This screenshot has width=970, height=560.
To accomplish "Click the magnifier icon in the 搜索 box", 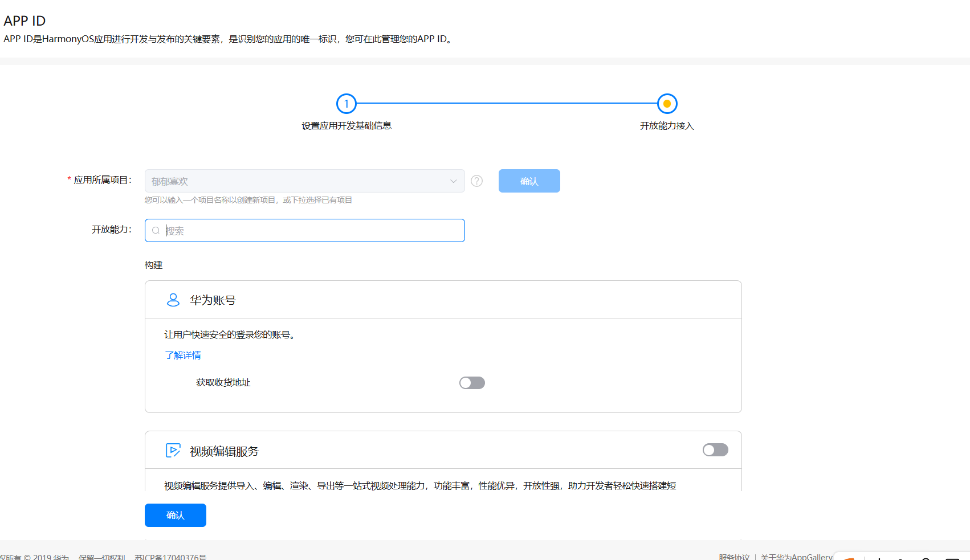I will [156, 231].
